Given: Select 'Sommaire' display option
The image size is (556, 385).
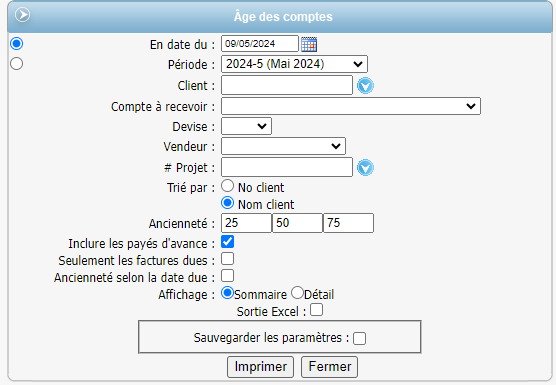Looking at the screenshot, I should (x=227, y=293).
